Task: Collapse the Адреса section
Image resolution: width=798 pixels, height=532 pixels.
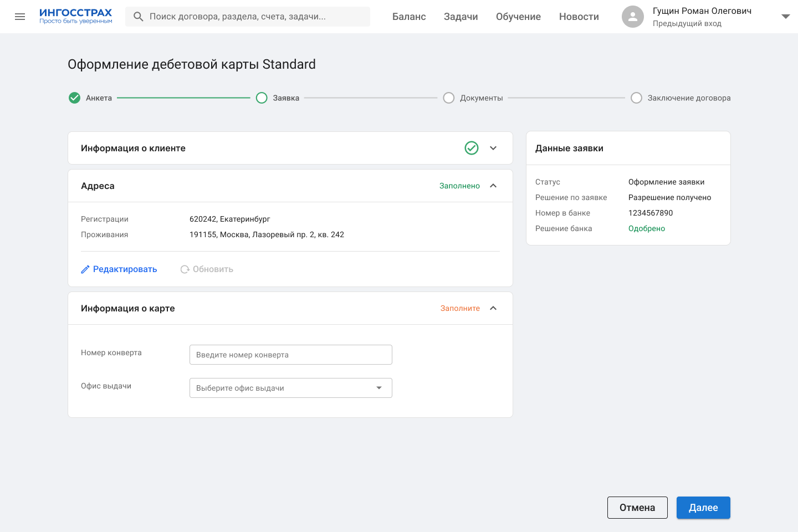Action: pos(493,186)
